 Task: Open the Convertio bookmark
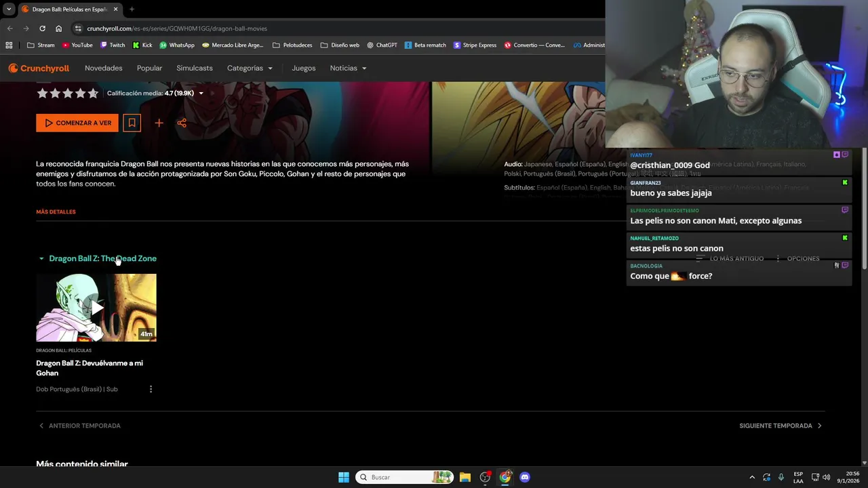[534, 45]
